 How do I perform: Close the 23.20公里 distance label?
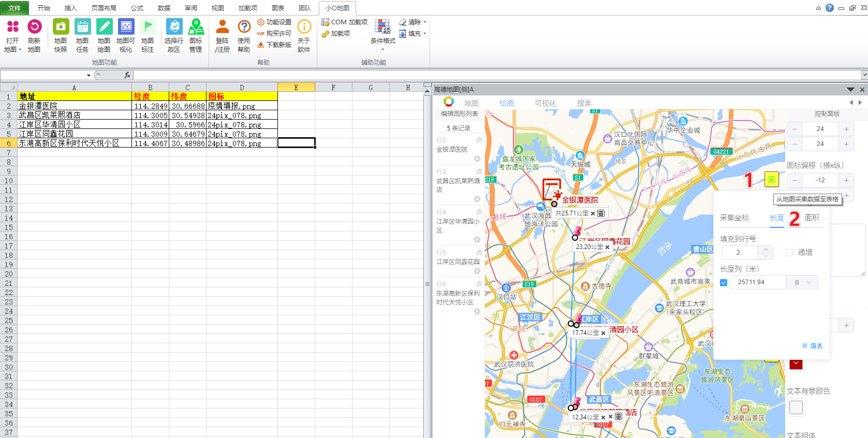click(607, 247)
